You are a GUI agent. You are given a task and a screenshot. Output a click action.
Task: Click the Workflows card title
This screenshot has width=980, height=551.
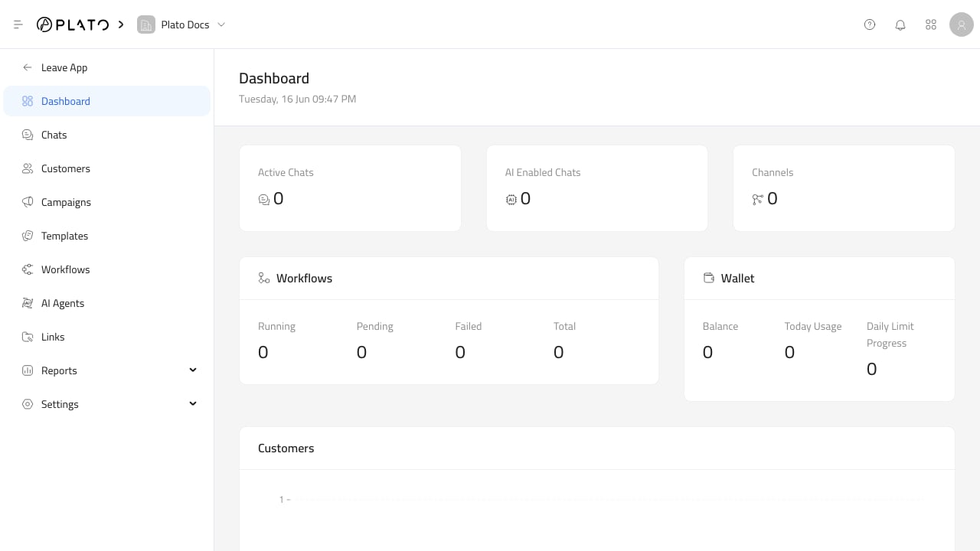(304, 278)
